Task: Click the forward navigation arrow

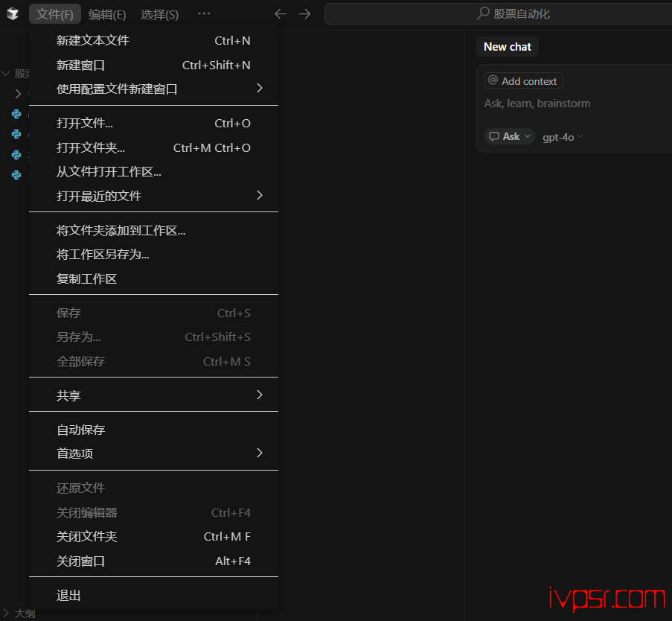Action: (304, 14)
